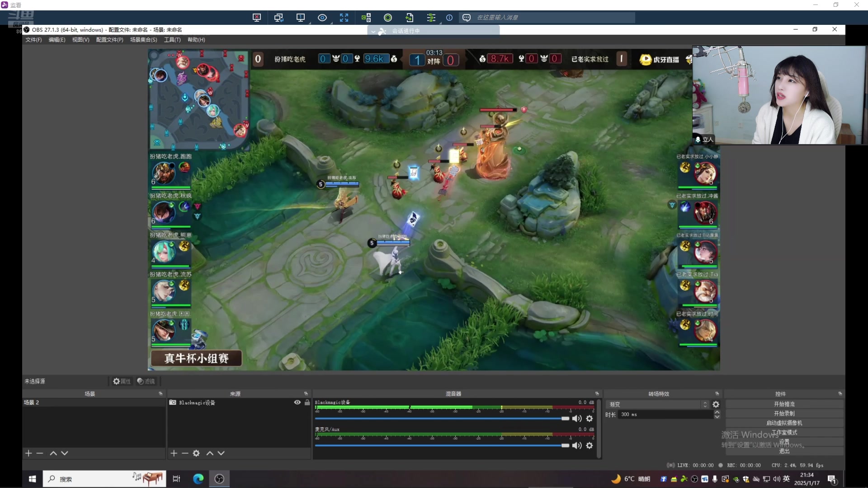Mute the Blackmagic设备 audio channel

coord(577,418)
